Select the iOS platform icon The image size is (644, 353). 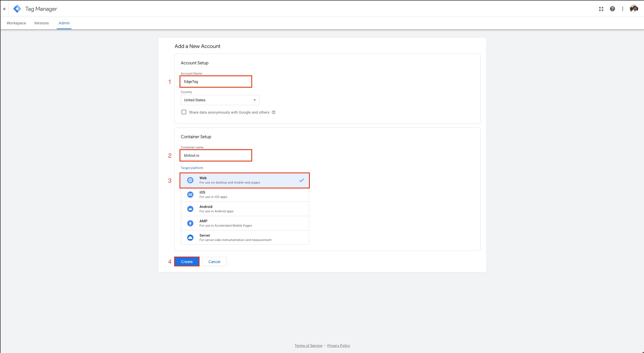[x=190, y=195]
